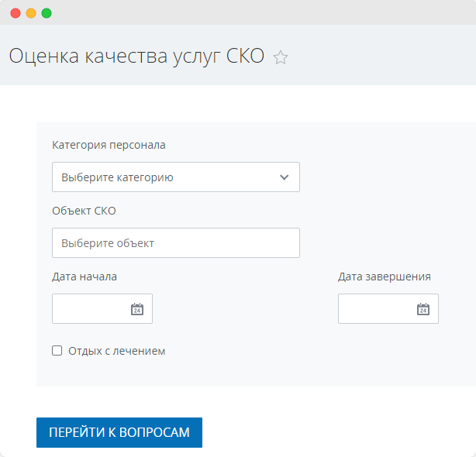Expand category list via chevron arrow

285,177
